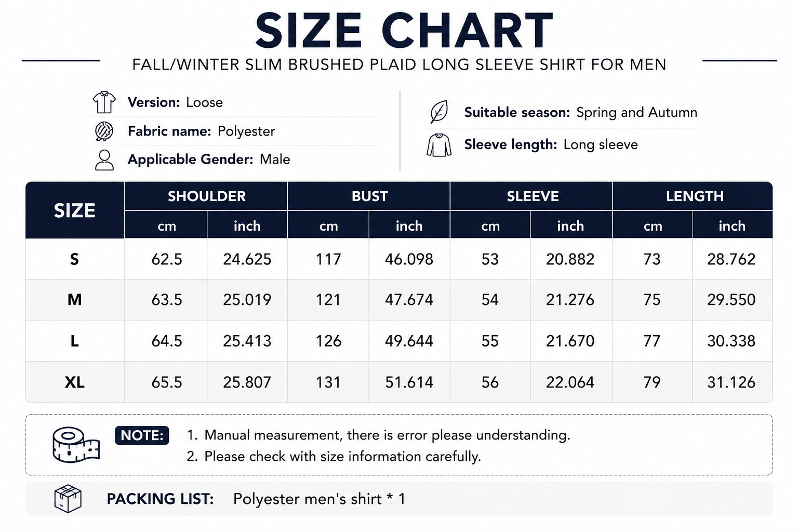Click the long sleeve shirt icon
This screenshot has width=798, height=532.
coord(439,145)
